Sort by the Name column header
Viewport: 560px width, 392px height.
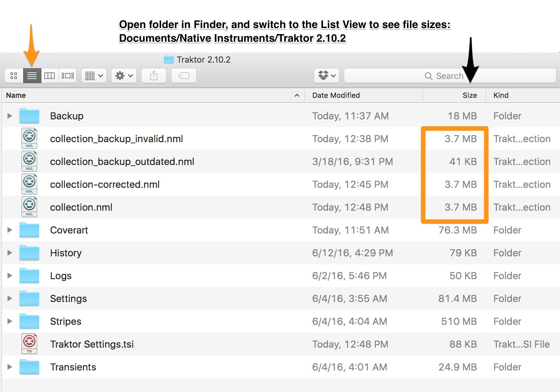click(x=153, y=95)
